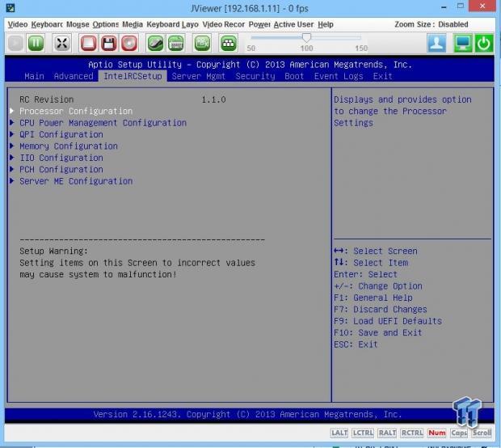
Task: Open the Media menu
Action: click(133, 24)
